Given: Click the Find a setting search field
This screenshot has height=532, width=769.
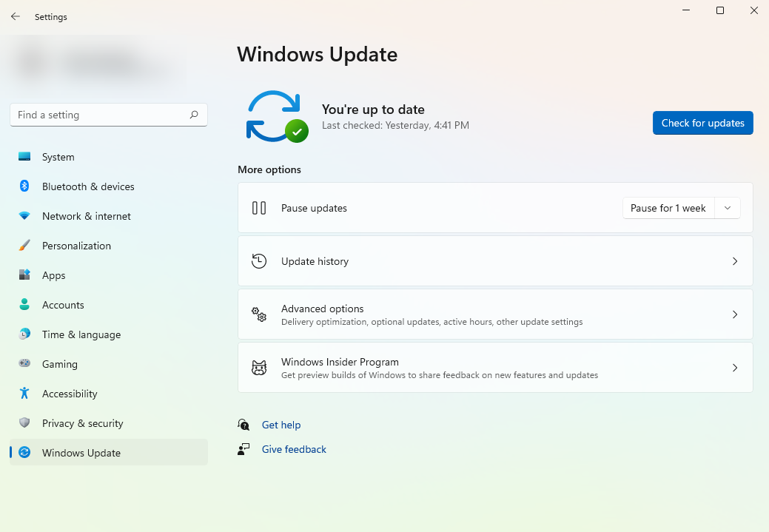Looking at the screenshot, I should click(108, 115).
